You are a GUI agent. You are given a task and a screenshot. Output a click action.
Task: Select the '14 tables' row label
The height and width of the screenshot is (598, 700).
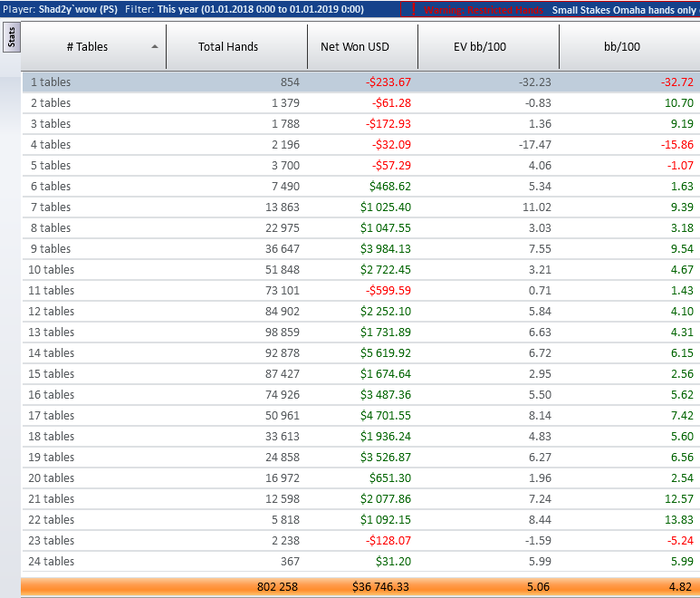point(51,353)
